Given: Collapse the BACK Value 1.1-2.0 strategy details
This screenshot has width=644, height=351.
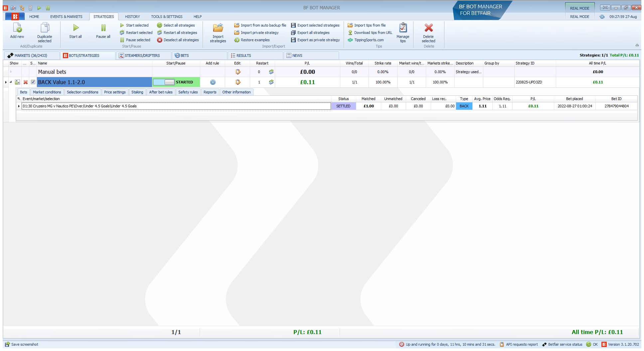Looking at the screenshot, I should tap(11, 82).
